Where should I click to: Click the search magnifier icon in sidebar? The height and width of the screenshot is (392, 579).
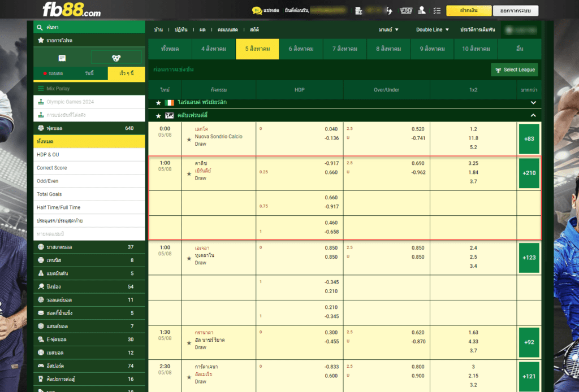[x=40, y=27]
